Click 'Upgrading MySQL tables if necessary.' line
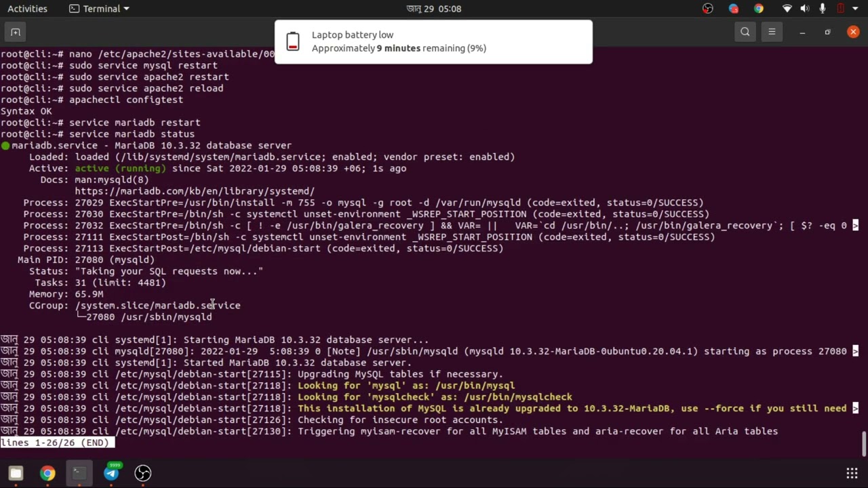The height and width of the screenshot is (488, 868). click(400, 374)
